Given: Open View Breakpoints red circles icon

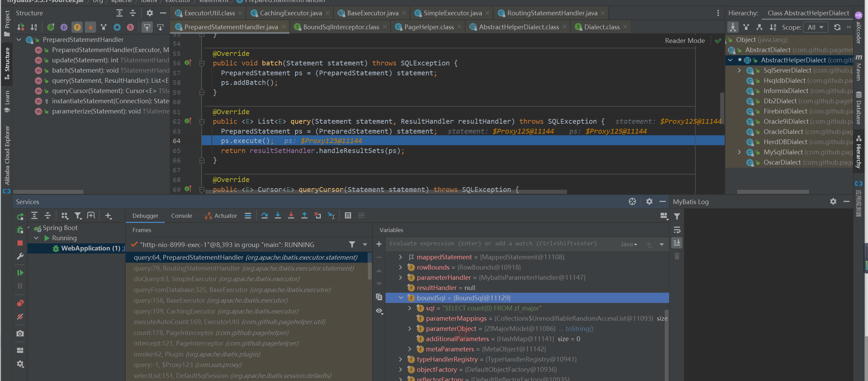Looking at the screenshot, I should pos(20,303).
